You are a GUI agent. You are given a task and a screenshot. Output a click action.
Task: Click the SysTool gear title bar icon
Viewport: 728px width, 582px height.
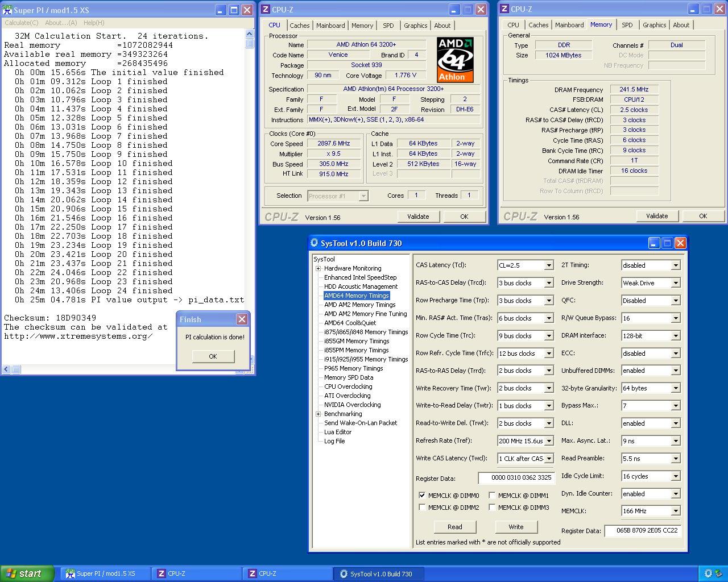pyautogui.click(x=315, y=243)
